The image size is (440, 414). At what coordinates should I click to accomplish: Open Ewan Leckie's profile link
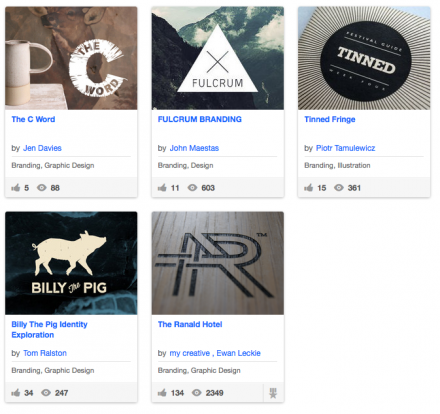tap(239, 353)
